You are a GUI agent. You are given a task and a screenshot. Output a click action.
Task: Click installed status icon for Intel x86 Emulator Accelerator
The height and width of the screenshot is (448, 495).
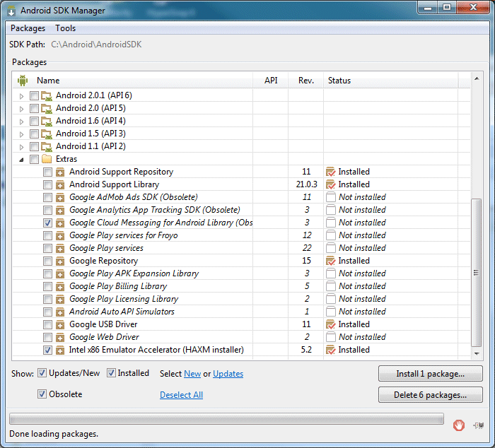coord(330,350)
